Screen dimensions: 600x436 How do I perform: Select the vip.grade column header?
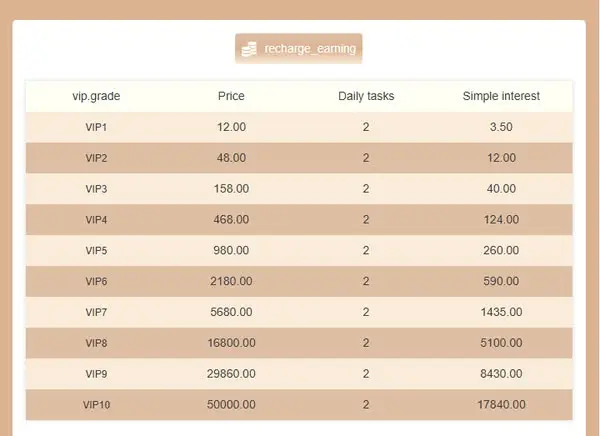[x=96, y=96]
